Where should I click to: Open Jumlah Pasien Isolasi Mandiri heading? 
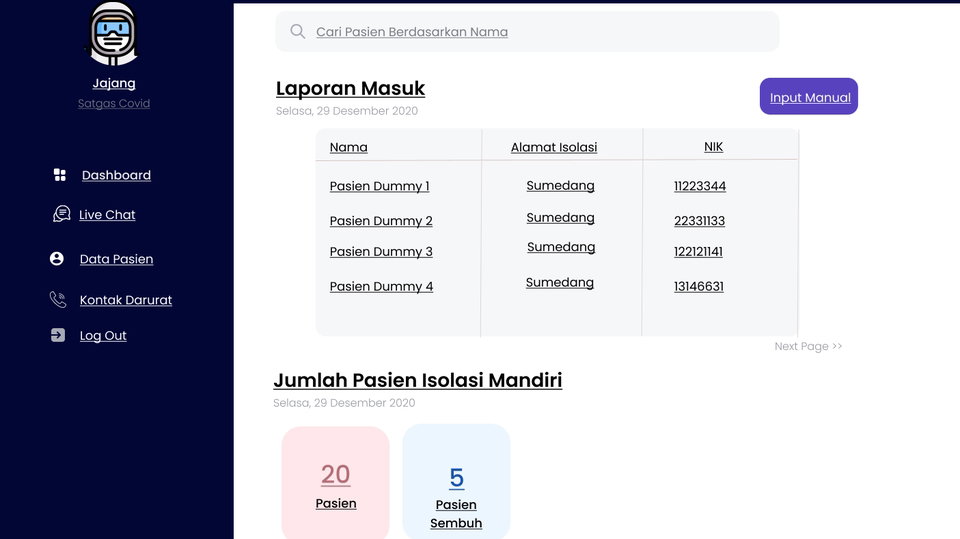point(418,380)
